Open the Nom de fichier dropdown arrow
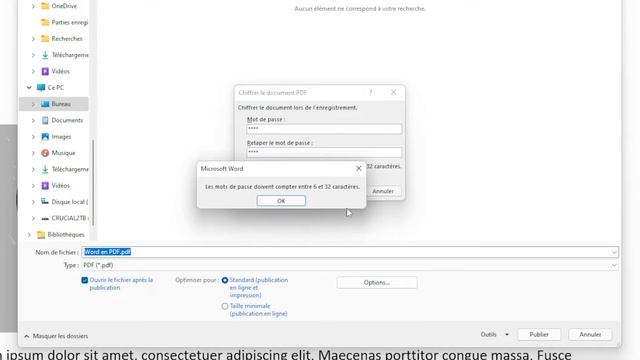Image resolution: width=640 pixels, height=360 pixels. coord(614,252)
